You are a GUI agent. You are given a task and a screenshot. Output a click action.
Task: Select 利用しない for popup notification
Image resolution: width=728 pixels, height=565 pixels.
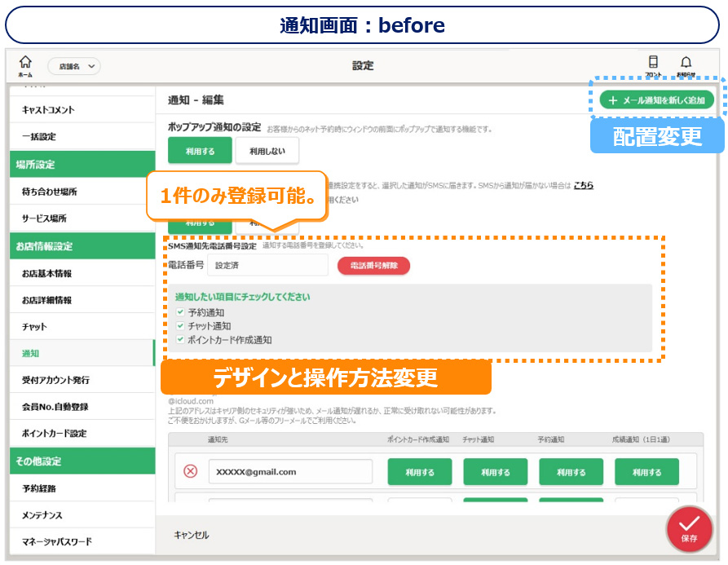[267, 151]
